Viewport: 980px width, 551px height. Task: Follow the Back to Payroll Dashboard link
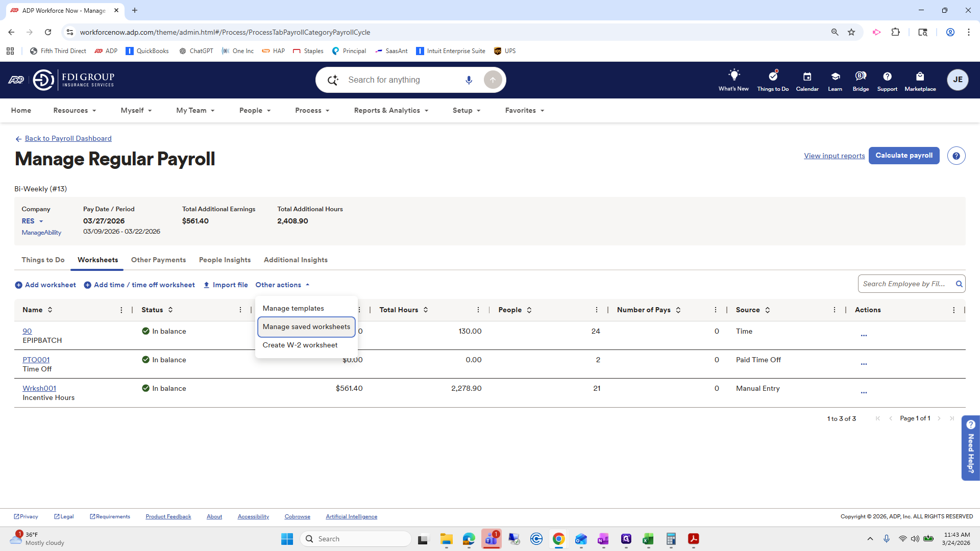68,138
